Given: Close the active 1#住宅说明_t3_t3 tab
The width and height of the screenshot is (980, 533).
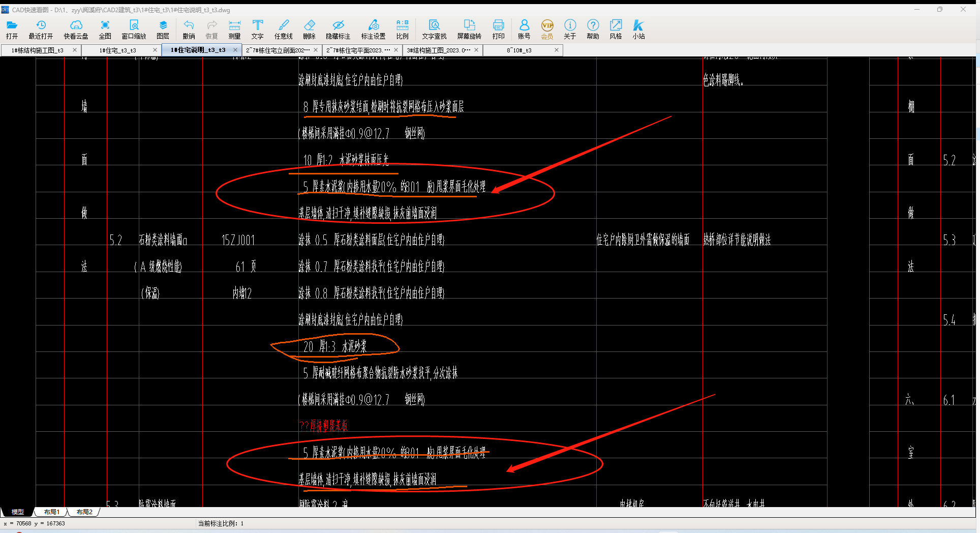Looking at the screenshot, I should coord(235,50).
